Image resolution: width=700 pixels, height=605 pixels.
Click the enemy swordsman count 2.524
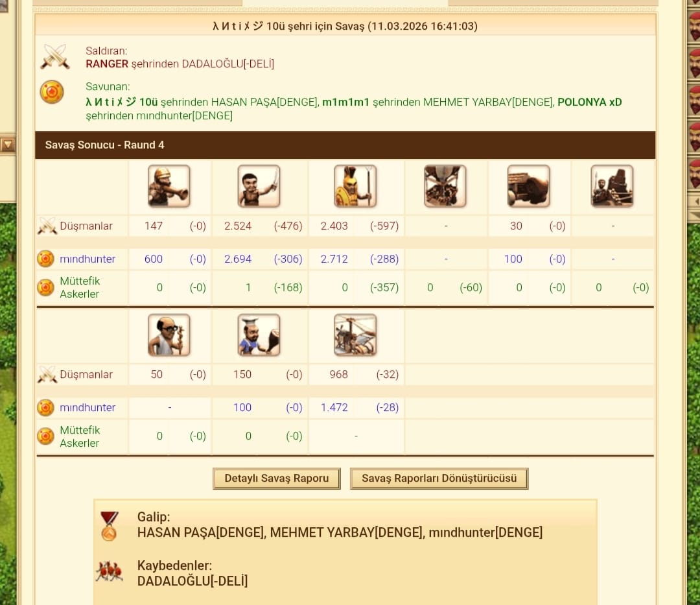pos(238,226)
